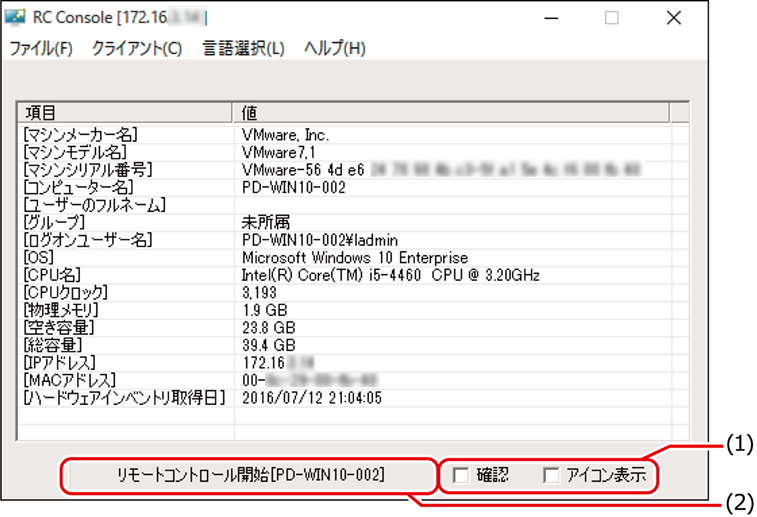Select the [コンピューター名] row label
The width and height of the screenshot is (757, 517).
78,187
